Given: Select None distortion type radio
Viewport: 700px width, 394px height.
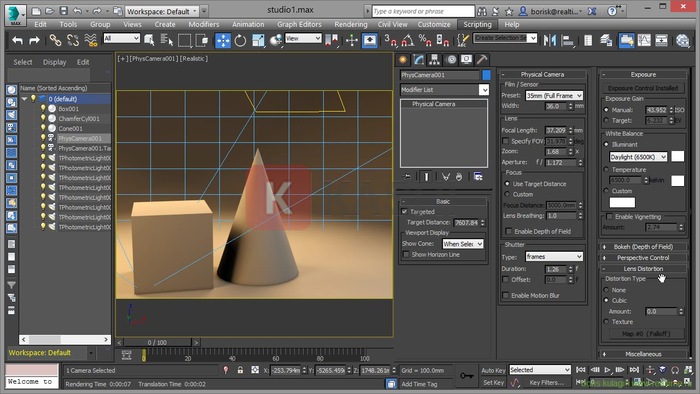Looking at the screenshot, I should point(606,290).
